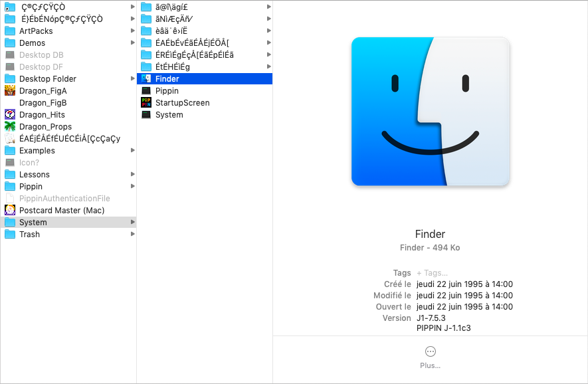Click the StartupScreen file icon
This screenshot has height=384, width=588.
(146, 103)
